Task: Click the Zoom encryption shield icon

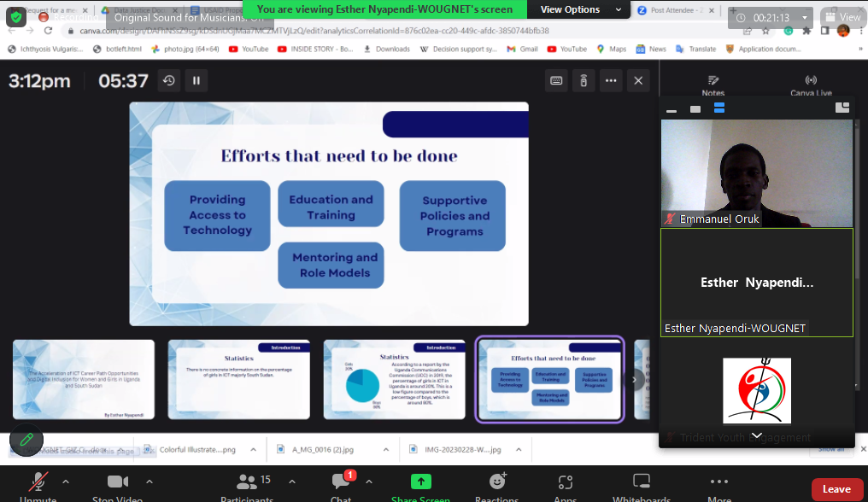Action: tap(16, 17)
